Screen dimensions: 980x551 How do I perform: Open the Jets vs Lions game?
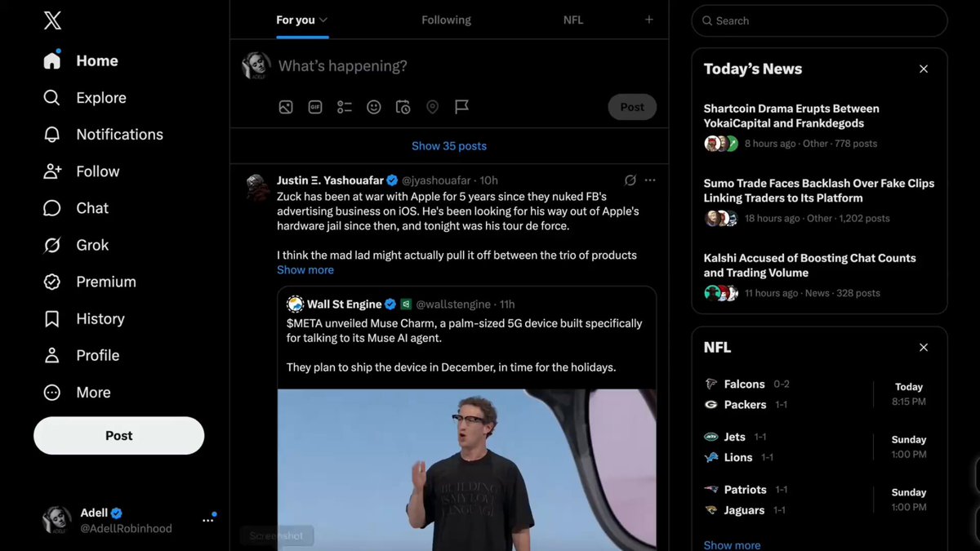[x=819, y=447]
